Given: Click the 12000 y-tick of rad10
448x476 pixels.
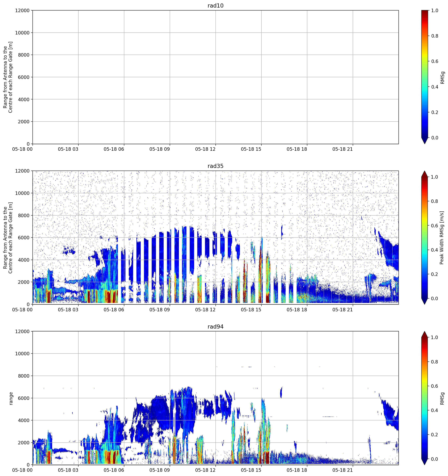Looking at the screenshot, I should coord(22,10).
